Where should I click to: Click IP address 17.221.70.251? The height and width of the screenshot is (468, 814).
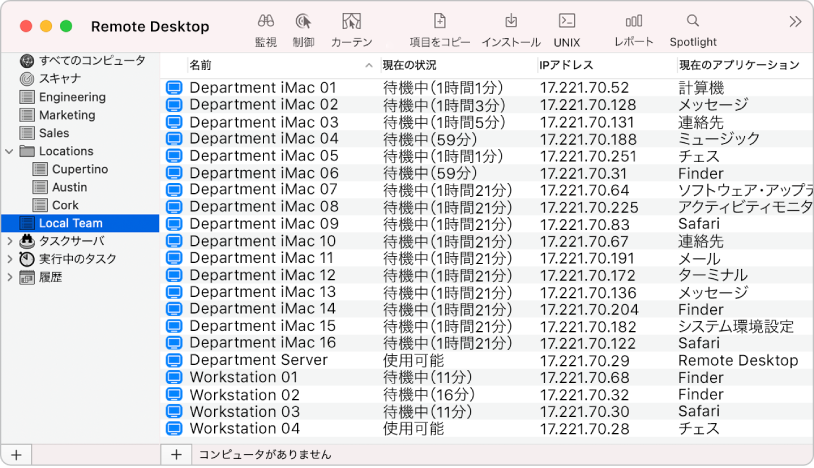[588, 157]
